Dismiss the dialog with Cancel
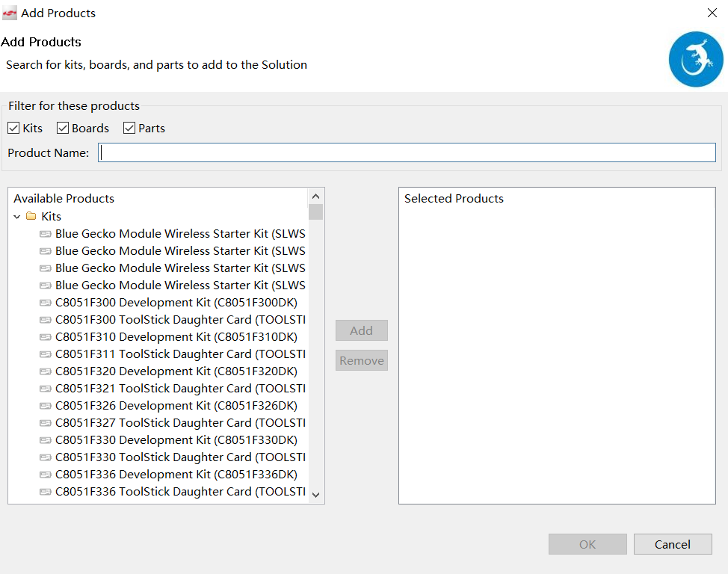Viewport: 728px width, 574px height. [673, 544]
